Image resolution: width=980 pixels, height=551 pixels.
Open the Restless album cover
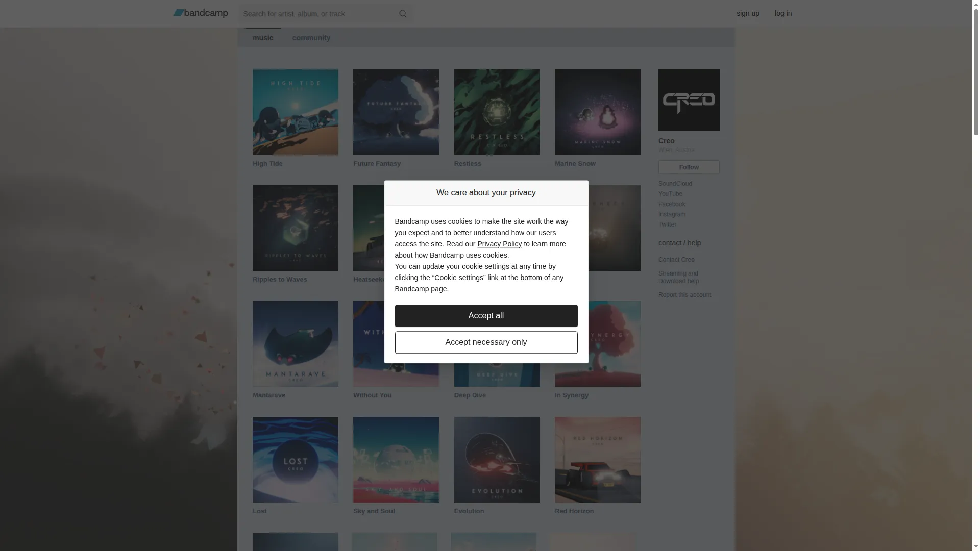[x=497, y=112]
